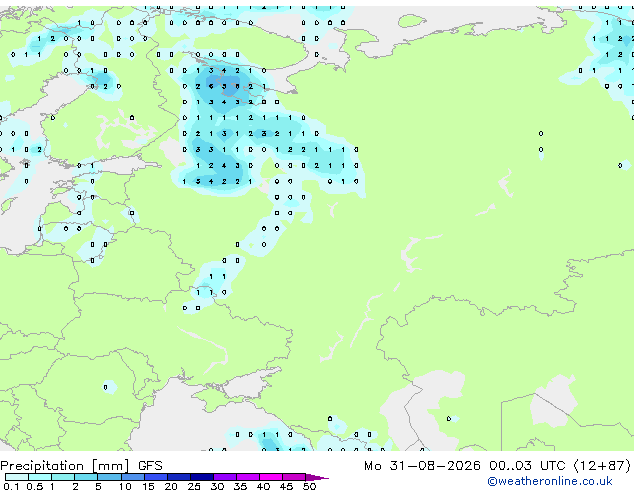
Task: Click the '25' legend scale label
Action: click(194, 486)
